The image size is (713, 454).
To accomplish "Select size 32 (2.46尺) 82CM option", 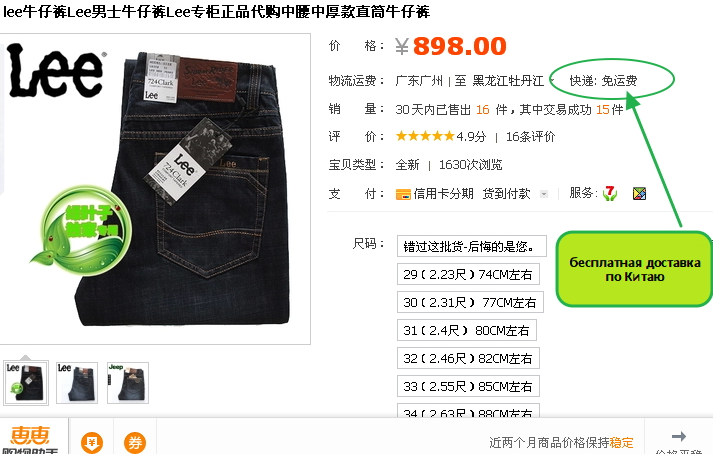I will click(468, 358).
